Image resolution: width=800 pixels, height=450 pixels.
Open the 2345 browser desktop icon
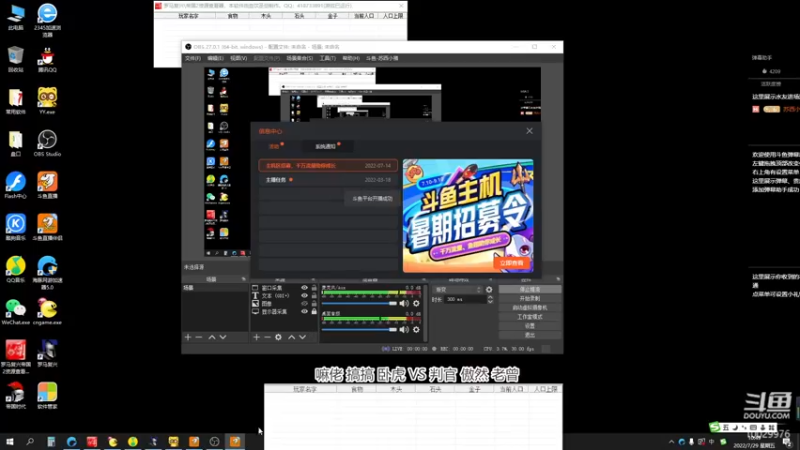click(47, 19)
